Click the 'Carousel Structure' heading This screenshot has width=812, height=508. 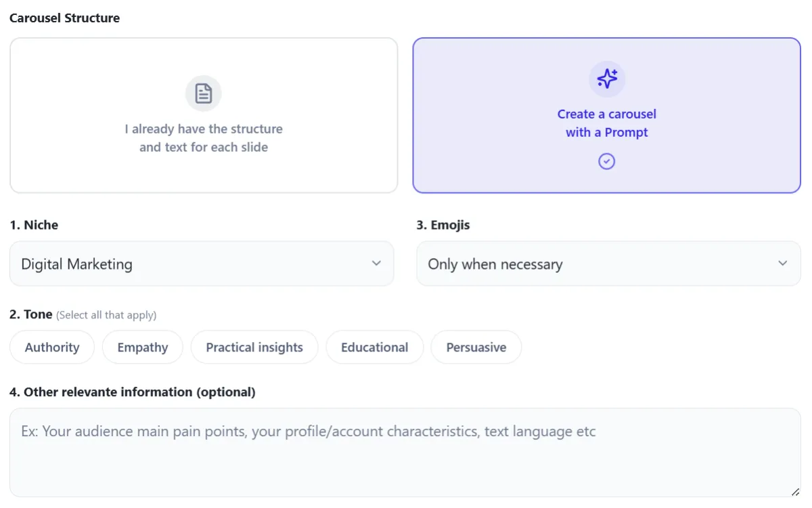[x=64, y=18]
